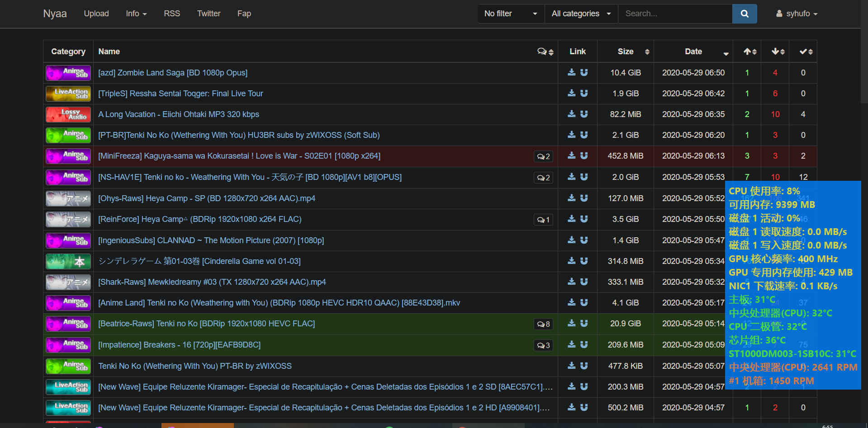Open the All categories dropdown

[x=581, y=14]
